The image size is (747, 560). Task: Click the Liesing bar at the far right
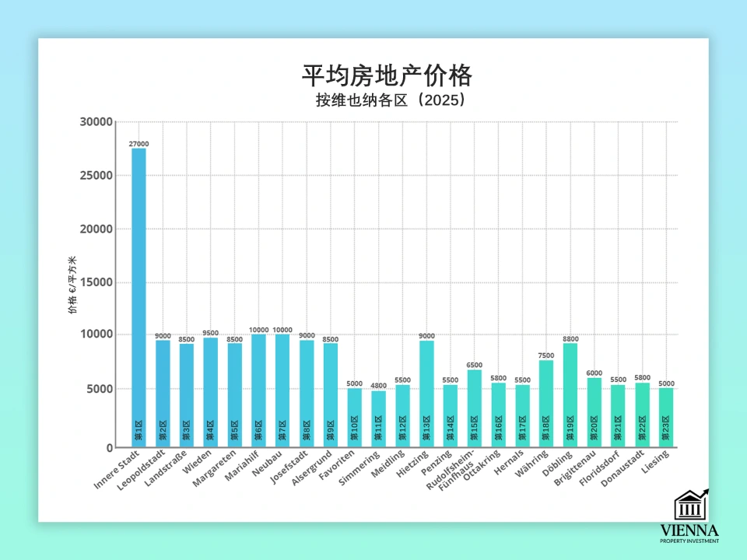[x=666, y=416]
